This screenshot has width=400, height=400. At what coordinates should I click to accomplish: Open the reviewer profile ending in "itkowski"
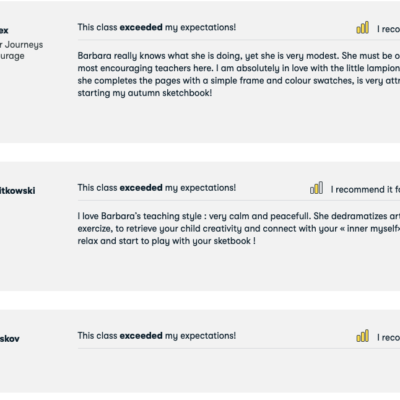coord(17,191)
